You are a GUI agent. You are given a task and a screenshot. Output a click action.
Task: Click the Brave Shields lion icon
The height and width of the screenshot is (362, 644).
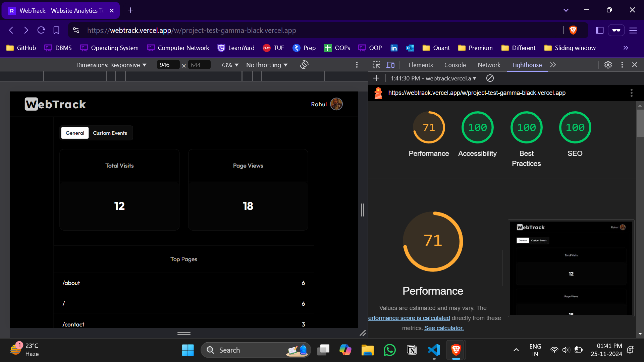click(573, 30)
